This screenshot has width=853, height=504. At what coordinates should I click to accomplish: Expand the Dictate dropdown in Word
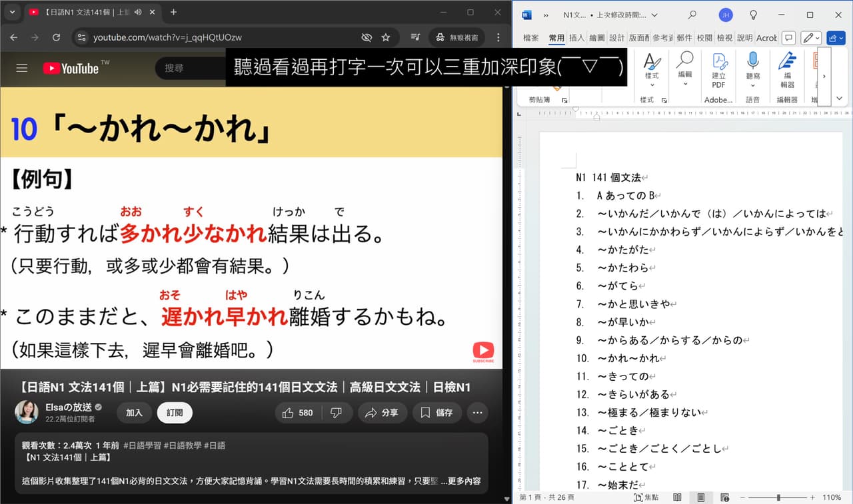coord(753,85)
